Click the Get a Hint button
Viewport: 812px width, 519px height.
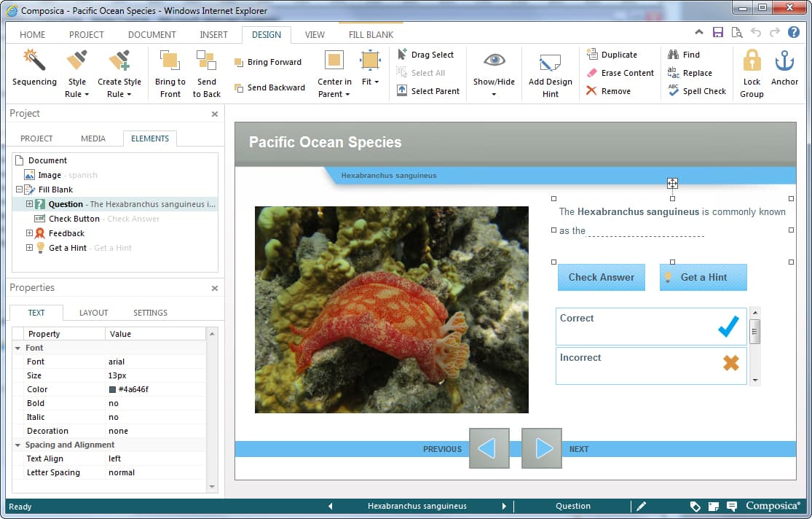tap(703, 277)
